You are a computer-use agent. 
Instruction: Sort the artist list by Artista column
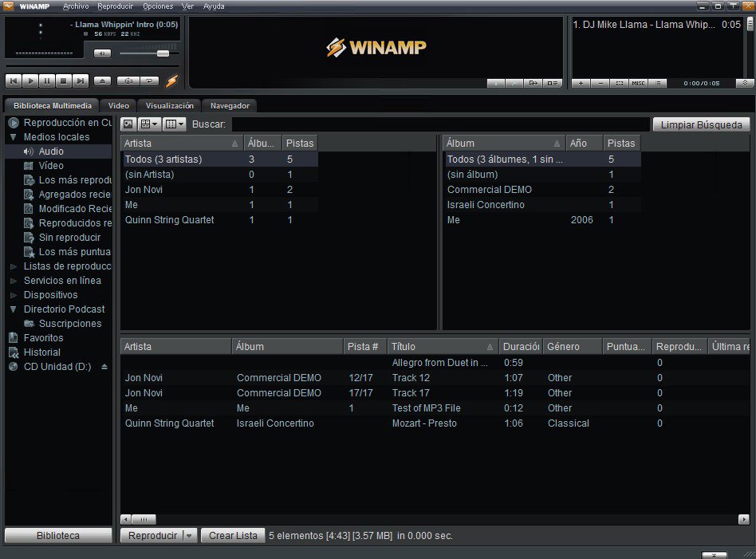[180, 144]
